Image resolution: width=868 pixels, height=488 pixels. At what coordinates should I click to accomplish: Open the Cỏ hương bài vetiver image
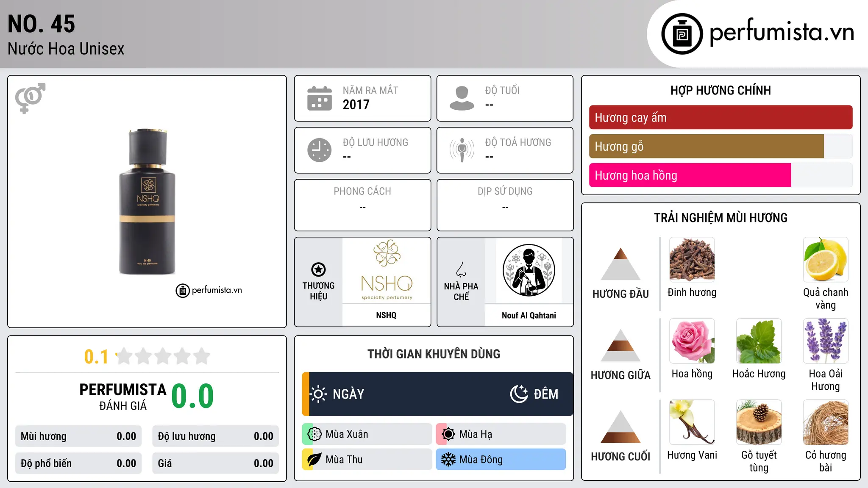coord(826,422)
